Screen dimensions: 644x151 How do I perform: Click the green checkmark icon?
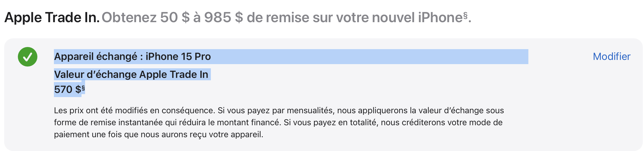point(28,57)
